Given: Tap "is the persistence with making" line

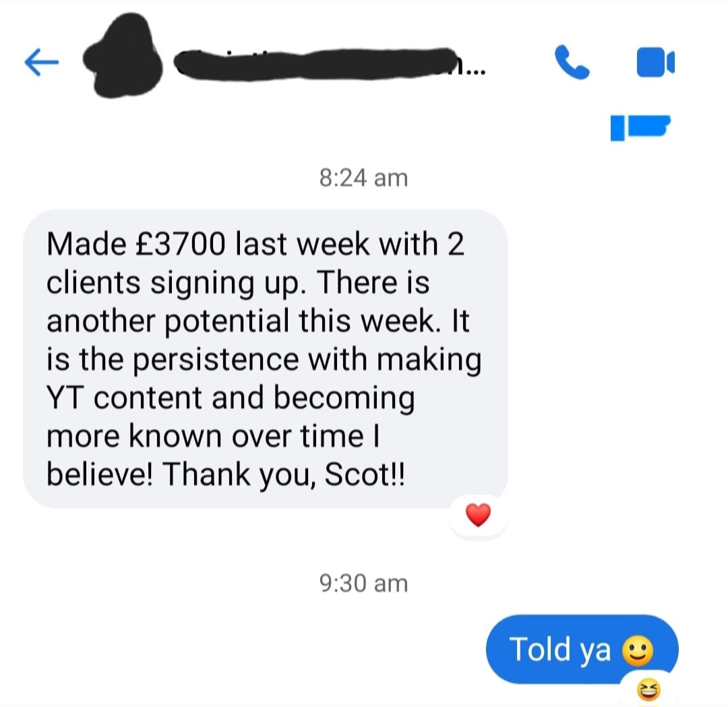Looking at the screenshot, I should point(264,360).
